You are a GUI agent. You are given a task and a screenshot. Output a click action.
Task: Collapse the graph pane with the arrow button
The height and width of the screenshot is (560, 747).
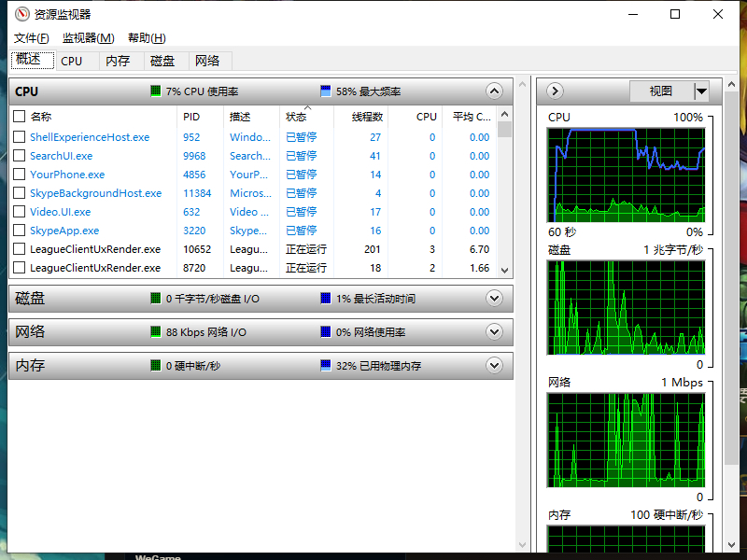coord(555,91)
